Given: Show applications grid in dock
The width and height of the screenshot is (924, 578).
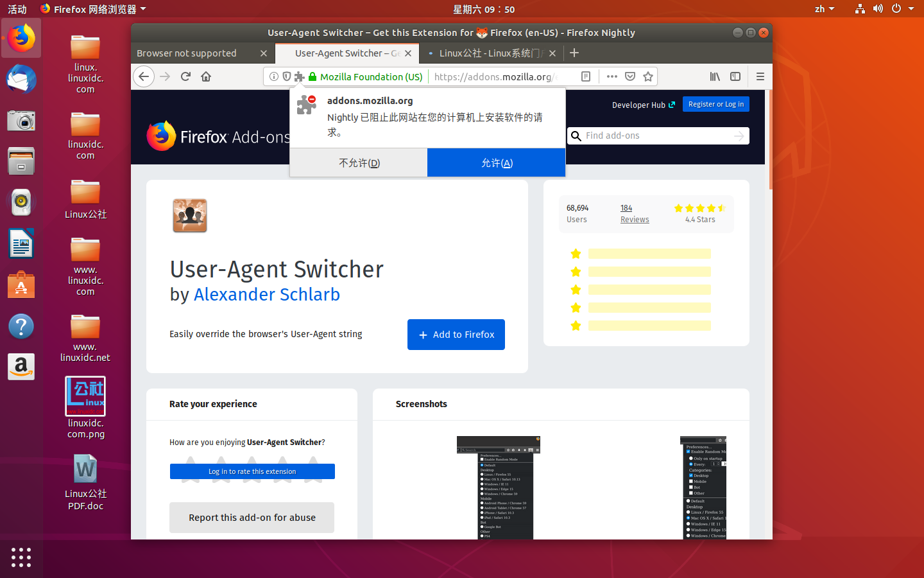Looking at the screenshot, I should click(21, 557).
